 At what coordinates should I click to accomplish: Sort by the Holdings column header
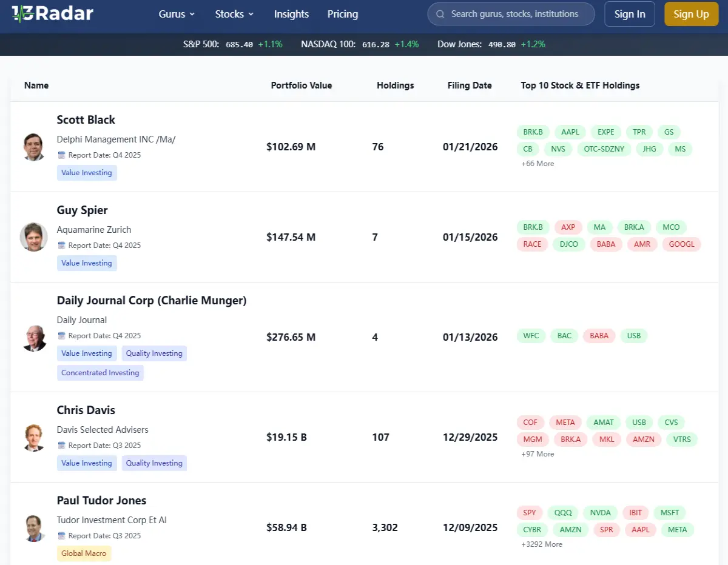click(396, 85)
